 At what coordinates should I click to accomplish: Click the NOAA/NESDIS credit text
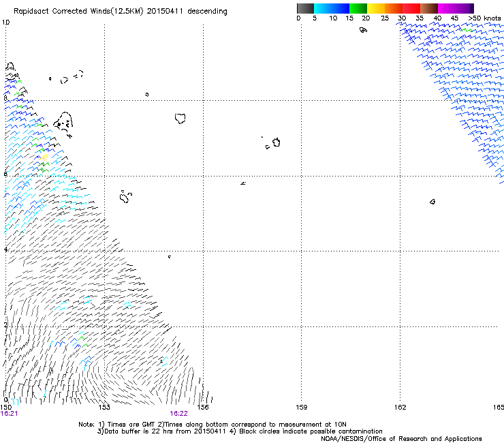401,439
